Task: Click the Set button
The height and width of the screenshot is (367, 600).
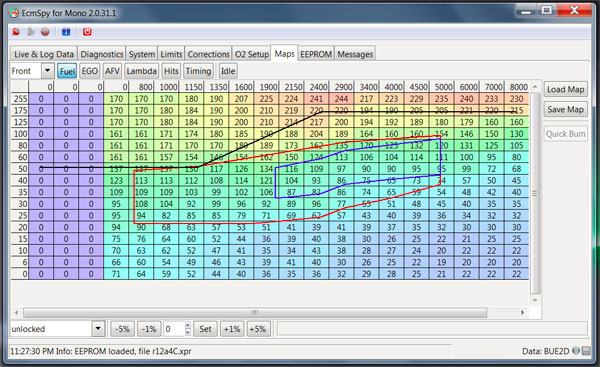Action: click(x=205, y=329)
